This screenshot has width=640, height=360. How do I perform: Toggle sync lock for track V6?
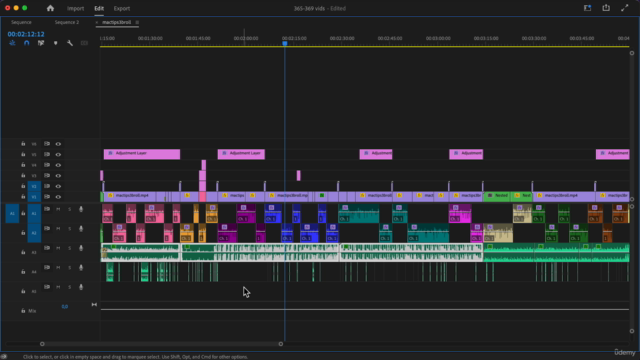click(x=47, y=144)
